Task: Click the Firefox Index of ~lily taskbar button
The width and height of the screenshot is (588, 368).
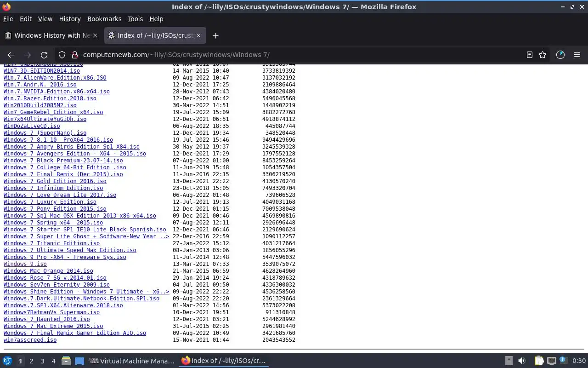Action: point(224,361)
